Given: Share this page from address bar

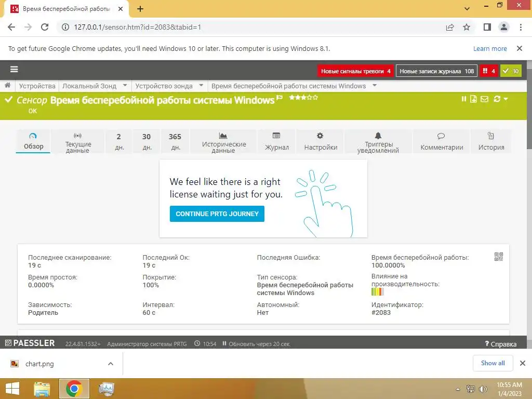Looking at the screenshot, I should point(450,27).
